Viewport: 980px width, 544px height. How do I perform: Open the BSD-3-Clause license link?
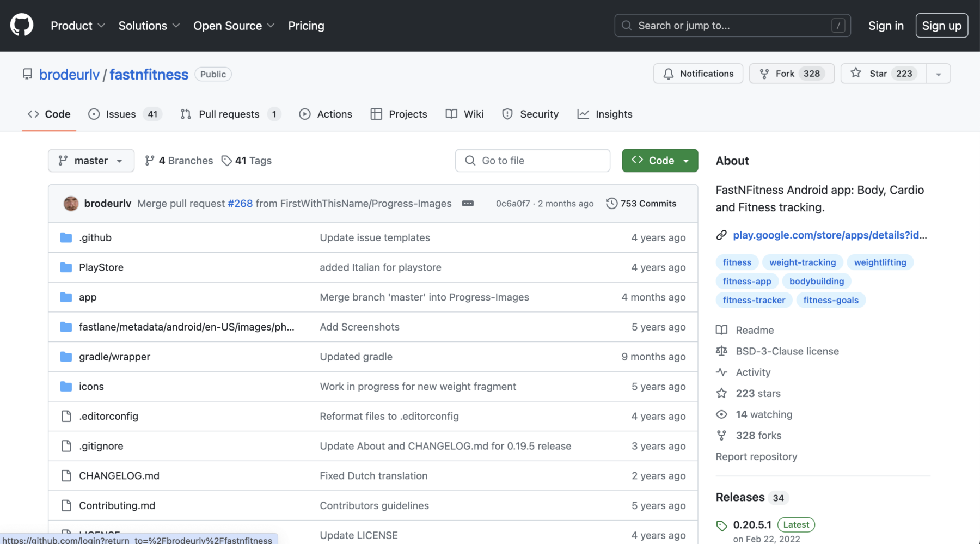point(787,351)
